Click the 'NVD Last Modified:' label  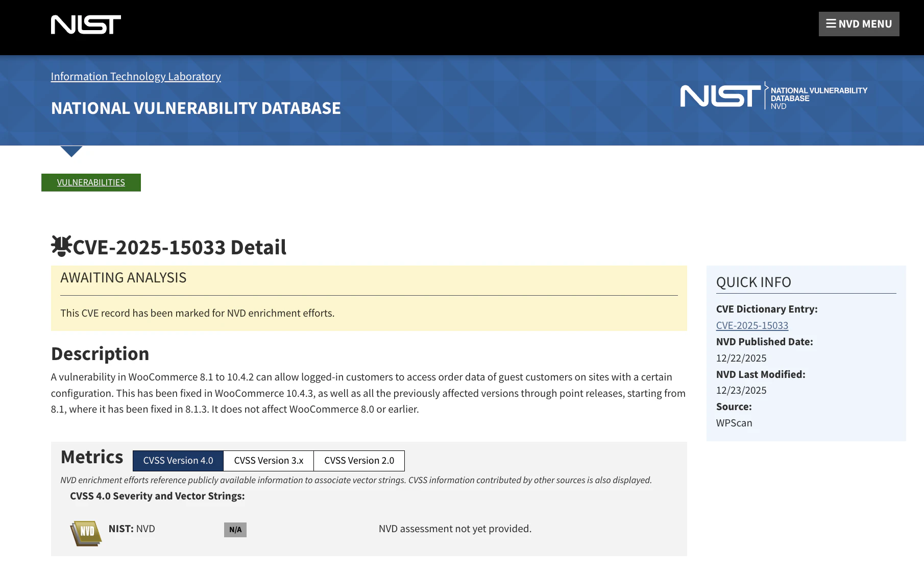pos(761,374)
